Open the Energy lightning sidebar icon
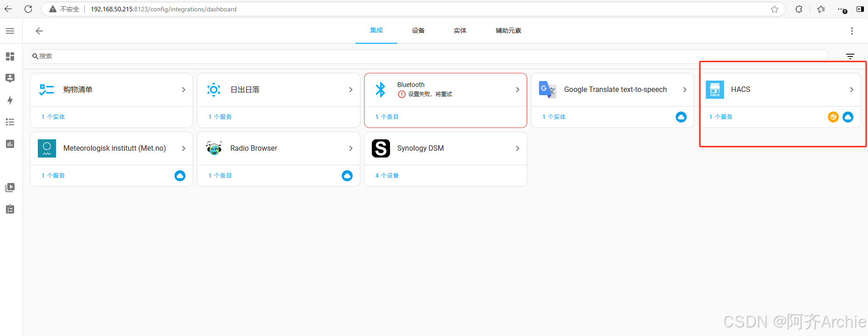The width and height of the screenshot is (868, 336). click(10, 100)
